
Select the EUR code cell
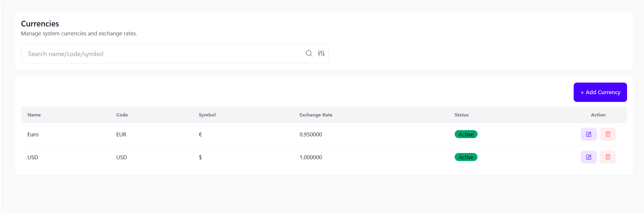coord(121,135)
